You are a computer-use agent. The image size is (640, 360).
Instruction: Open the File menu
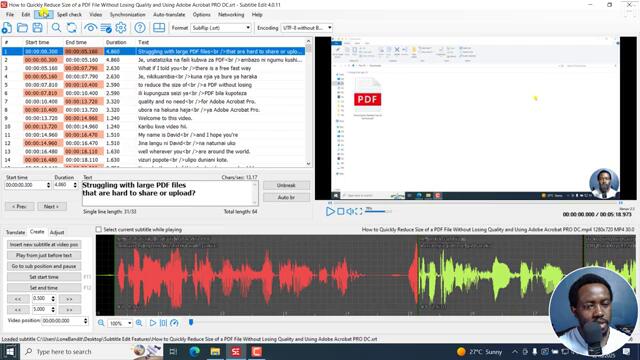[x=10, y=14]
